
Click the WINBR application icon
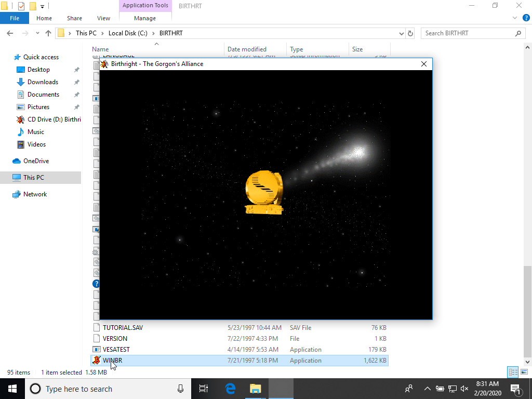96,361
